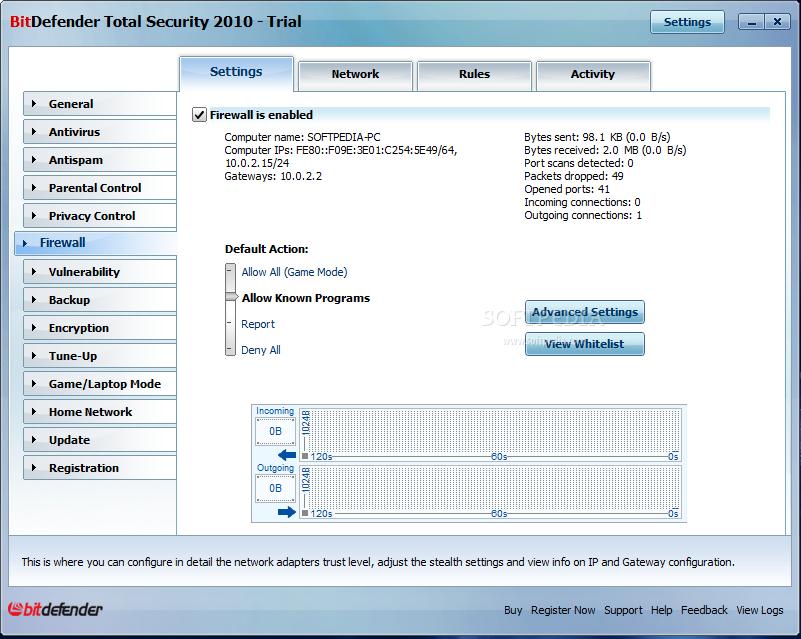The image size is (801, 639).
Task: Select Deny All default action
Action: 260,350
